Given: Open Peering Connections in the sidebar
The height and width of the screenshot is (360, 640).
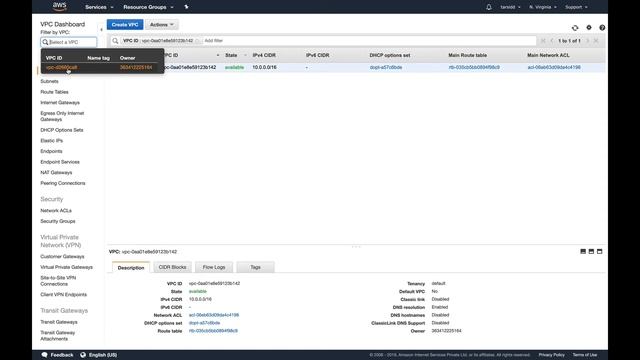Looking at the screenshot, I should [63, 183].
